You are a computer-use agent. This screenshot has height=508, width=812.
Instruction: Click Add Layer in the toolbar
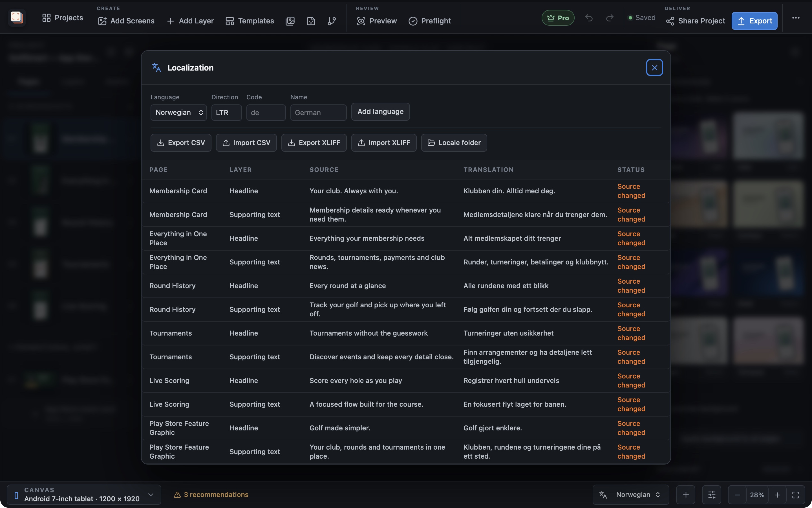coord(190,21)
